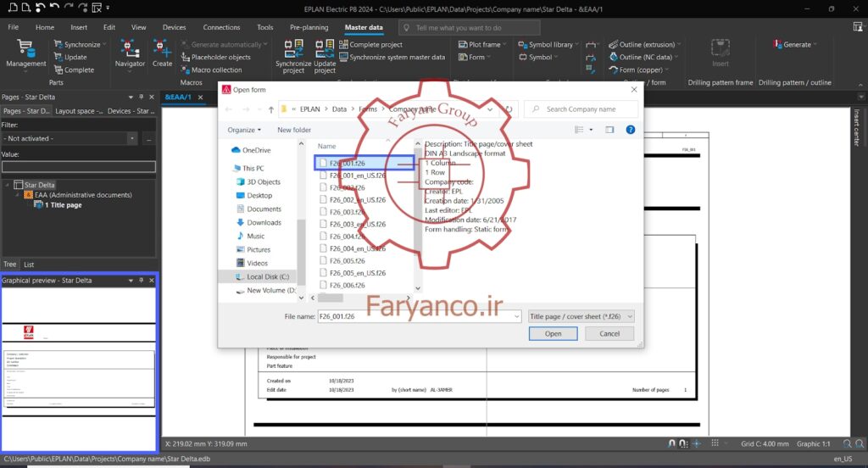Open the Parts Management tool
The width and height of the screenshot is (868, 468).
pyautogui.click(x=25, y=53)
